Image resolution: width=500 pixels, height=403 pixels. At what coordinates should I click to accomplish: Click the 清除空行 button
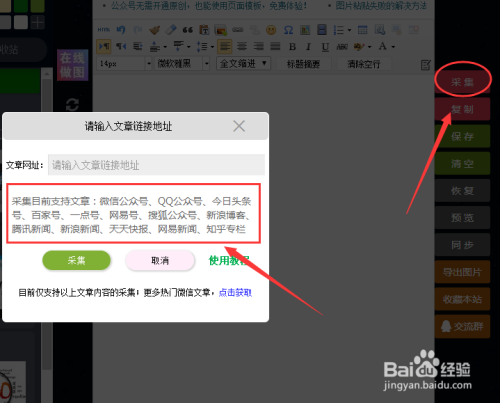click(x=364, y=64)
